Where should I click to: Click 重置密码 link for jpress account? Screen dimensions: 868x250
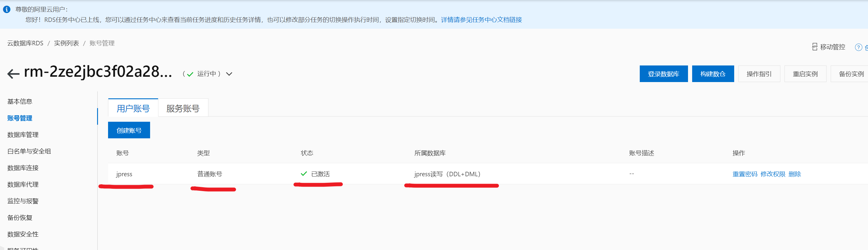[x=745, y=174]
